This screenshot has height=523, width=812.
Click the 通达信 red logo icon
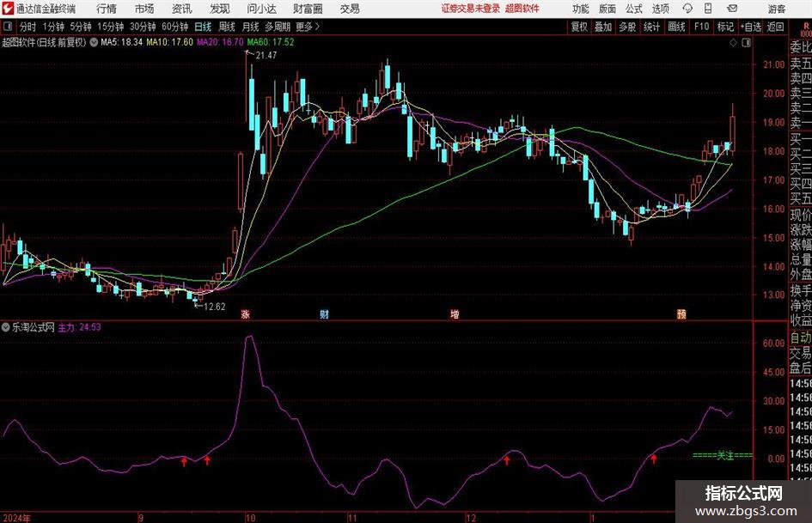click(8, 9)
